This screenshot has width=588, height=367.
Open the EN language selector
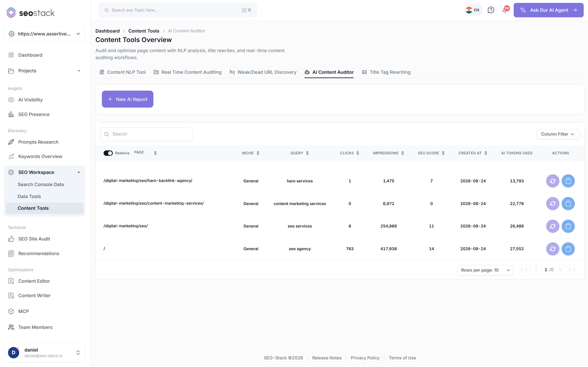[x=473, y=10]
